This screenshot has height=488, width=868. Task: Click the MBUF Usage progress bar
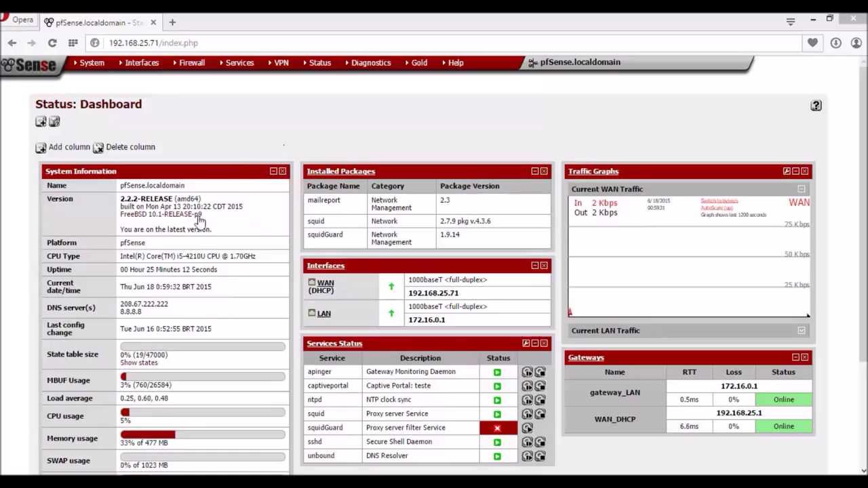(203, 376)
